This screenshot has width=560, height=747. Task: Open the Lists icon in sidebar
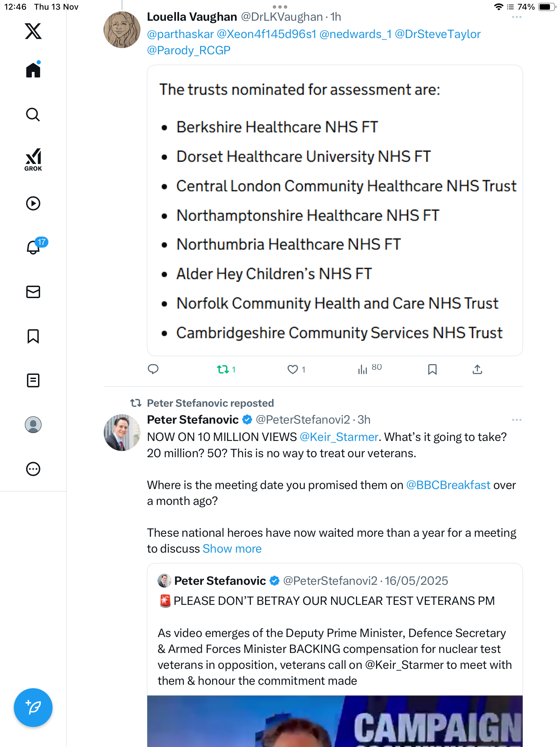33,380
